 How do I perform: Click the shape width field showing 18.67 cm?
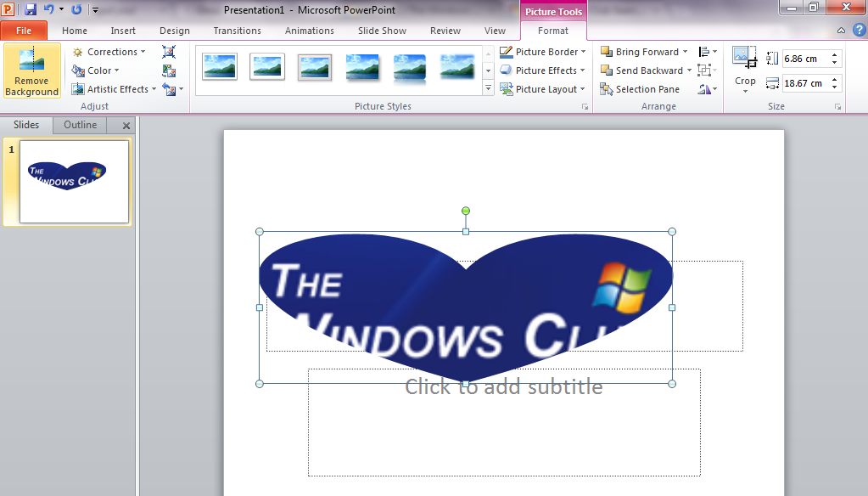point(805,83)
